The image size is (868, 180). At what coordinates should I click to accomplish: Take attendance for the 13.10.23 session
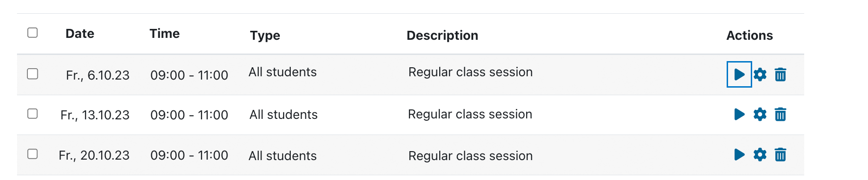pyautogui.click(x=739, y=114)
